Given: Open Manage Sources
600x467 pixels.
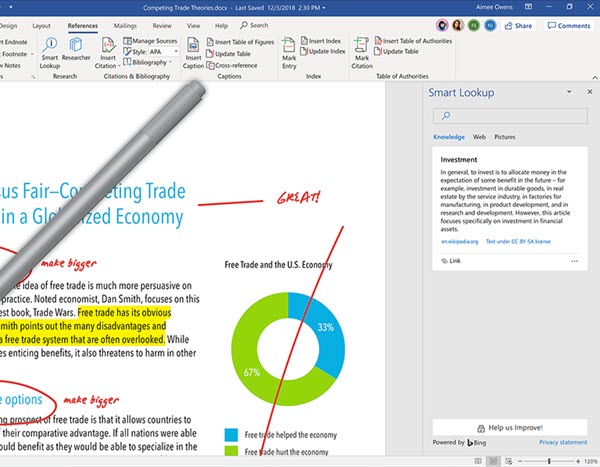Looking at the screenshot, I should 150,41.
